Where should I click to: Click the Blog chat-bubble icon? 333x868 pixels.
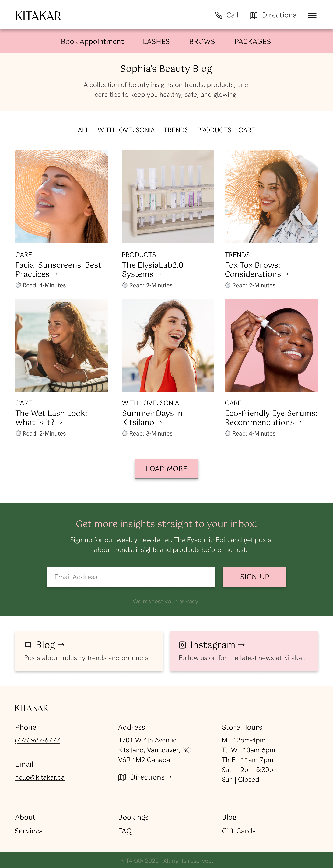(x=28, y=645)
